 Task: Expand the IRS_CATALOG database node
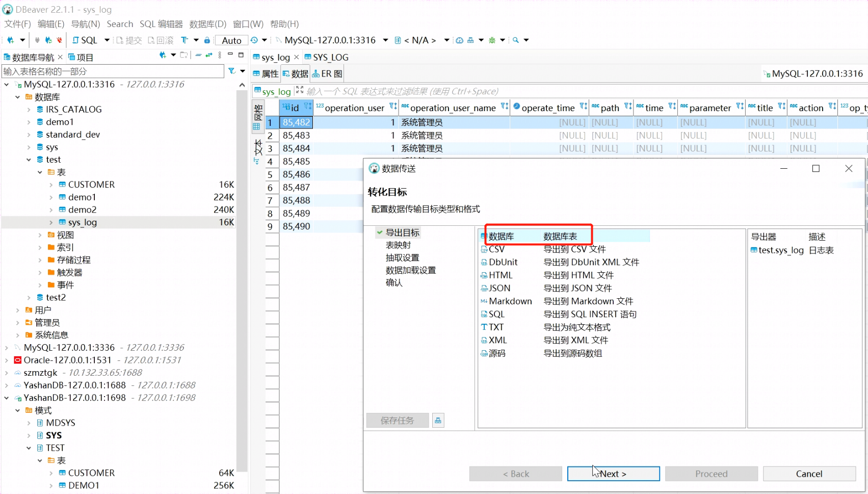(29, 110)
